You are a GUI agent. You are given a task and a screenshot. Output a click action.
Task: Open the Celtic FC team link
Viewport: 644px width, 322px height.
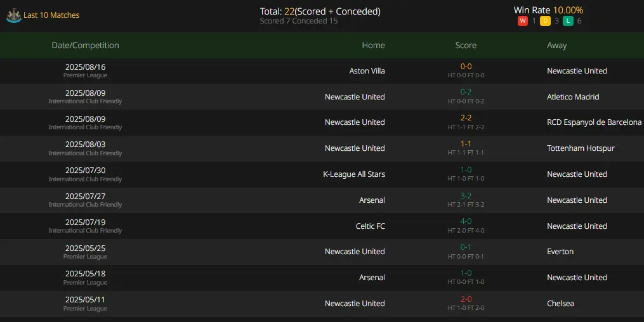[x=371, y=226]
